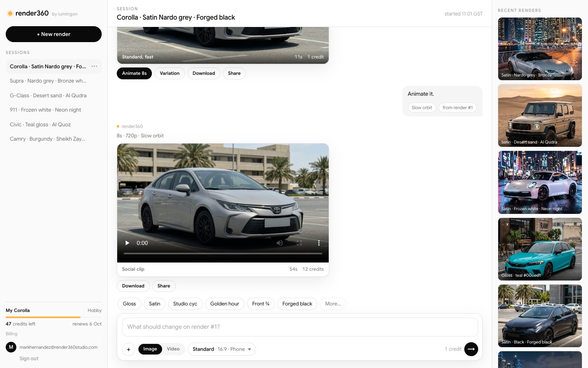Open Satin Black Forged black thumbnail
The height and width of the screenshot is (368, 588).
(x=540, y=316)
